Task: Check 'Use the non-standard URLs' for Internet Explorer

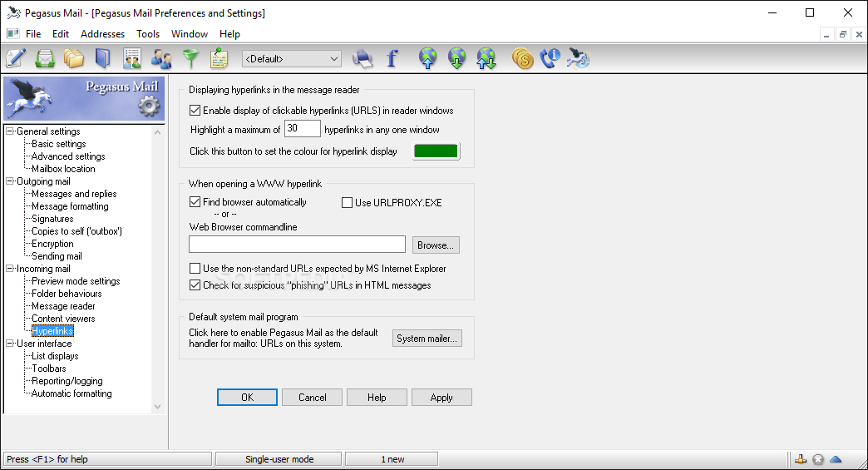Action: click(x=195, y=269)
